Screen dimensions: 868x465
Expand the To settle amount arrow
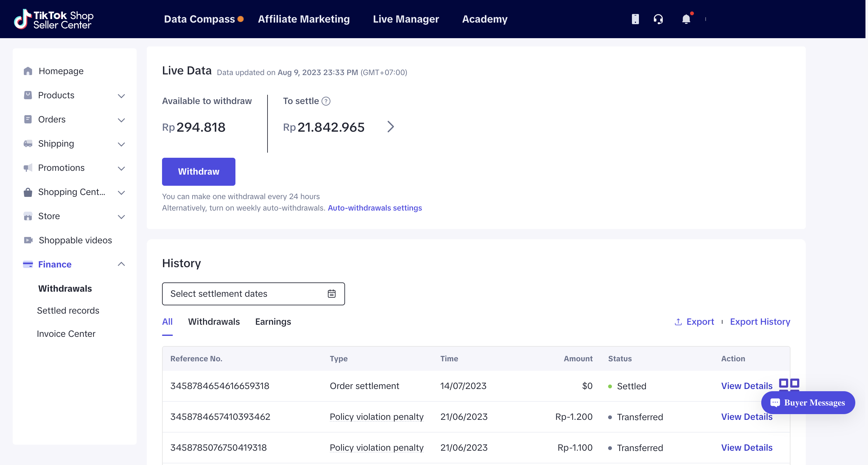pyautogui.click(x=390, y=127)
